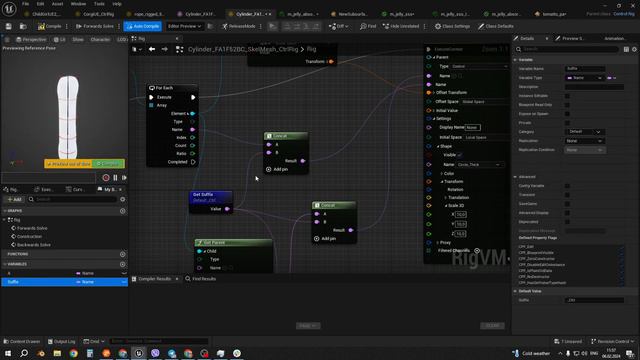Viewport: 640px width, 360px height.
Task: Open the File menu
Action: click(25, 4)
